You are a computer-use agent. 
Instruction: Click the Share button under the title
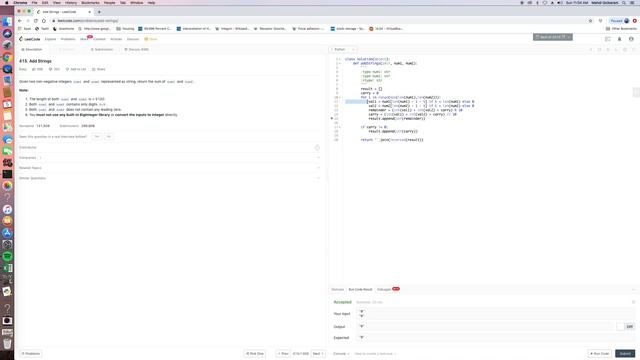(x=98, y=69)
